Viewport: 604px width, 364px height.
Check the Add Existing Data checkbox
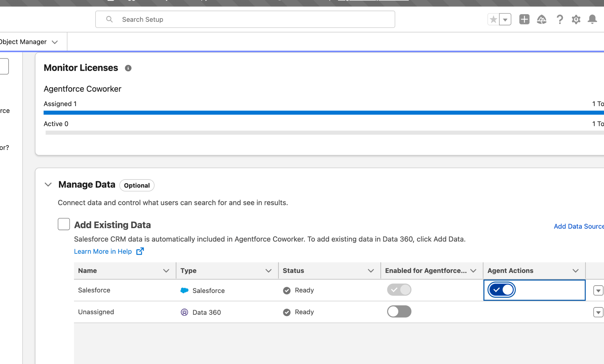pyautogui.click(x=64, y=224)
